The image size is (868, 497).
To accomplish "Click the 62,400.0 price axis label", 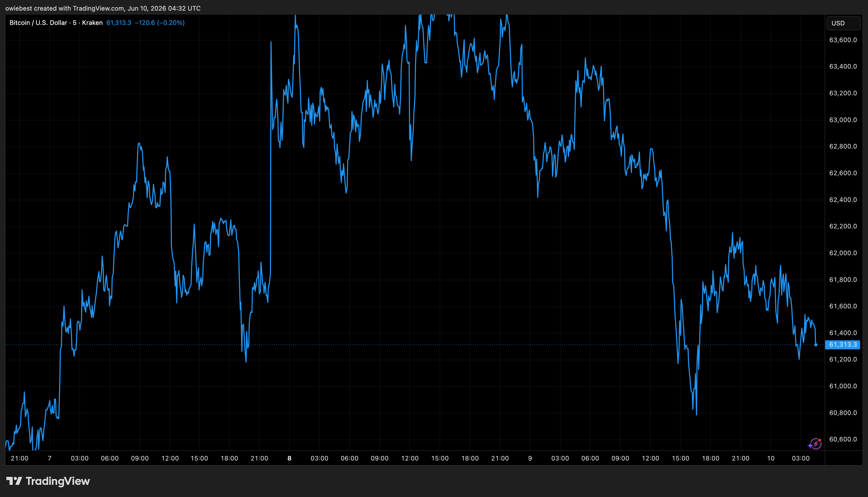I will [843, 200].
